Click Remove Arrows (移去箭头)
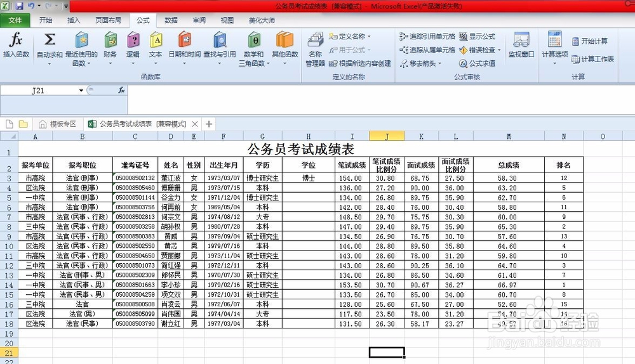The width and height of the screenshot is (635, 364). 418,63
